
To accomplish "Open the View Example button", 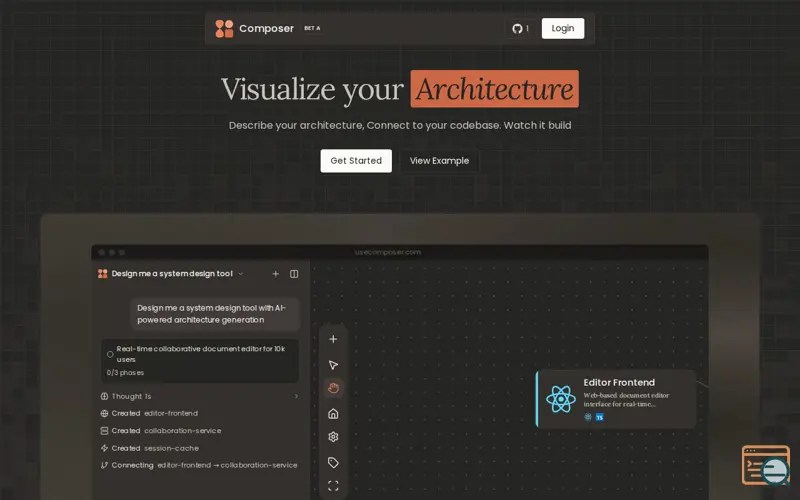I will 439,161.
